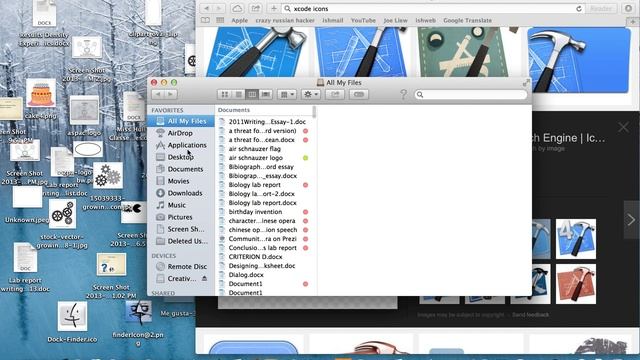Reload the Safari page
Viewport: 640px width, 360px height.
point(578,9)
